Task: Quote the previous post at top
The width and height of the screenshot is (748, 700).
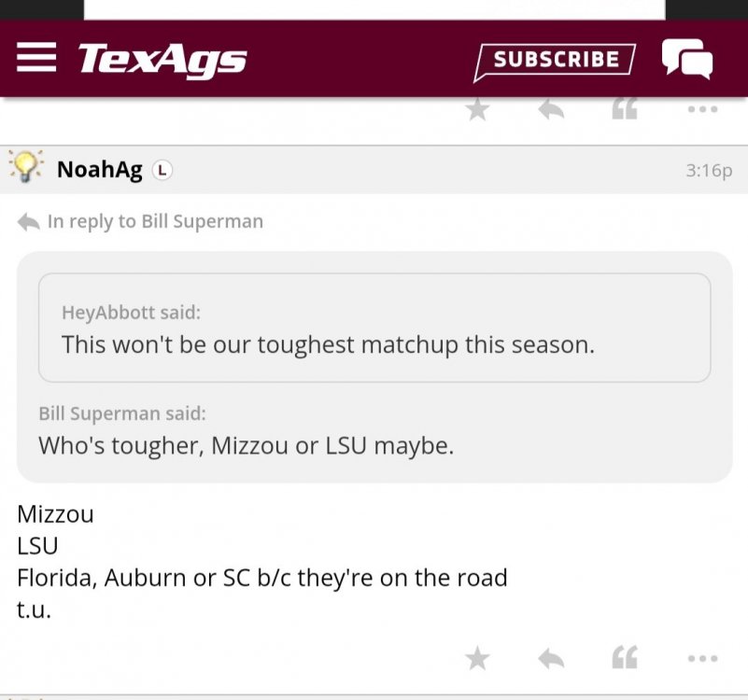Action: (624, 110)
